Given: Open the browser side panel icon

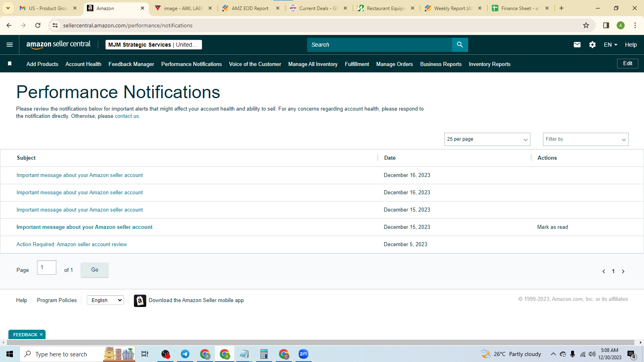Looking at the screenshot, I should click(606, 25).
